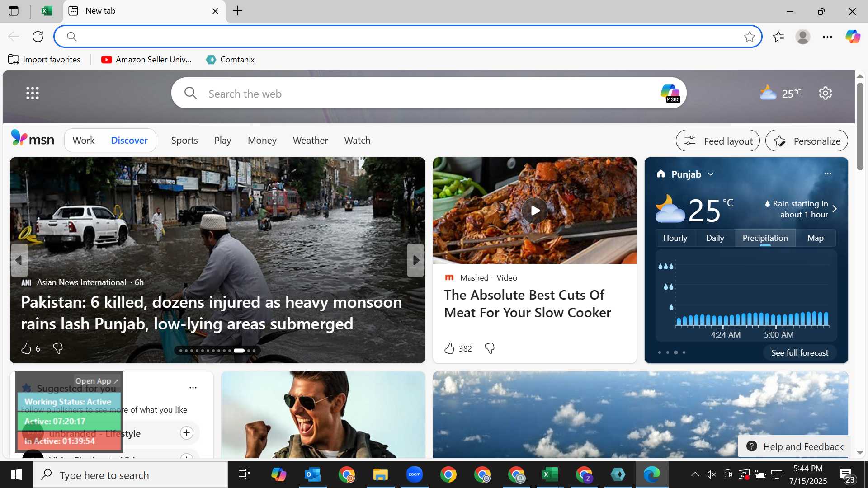Click the MSN logo
Screen dimensions: 868x488
tap(33, 139)
